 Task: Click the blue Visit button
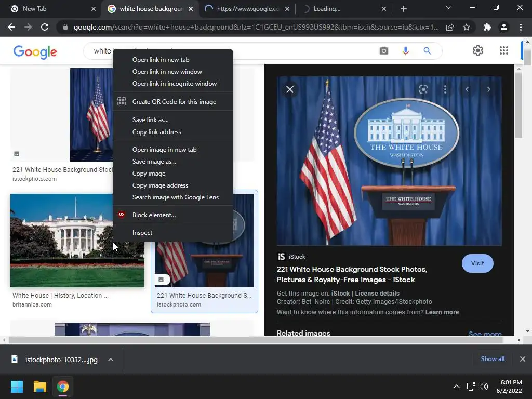477,263
